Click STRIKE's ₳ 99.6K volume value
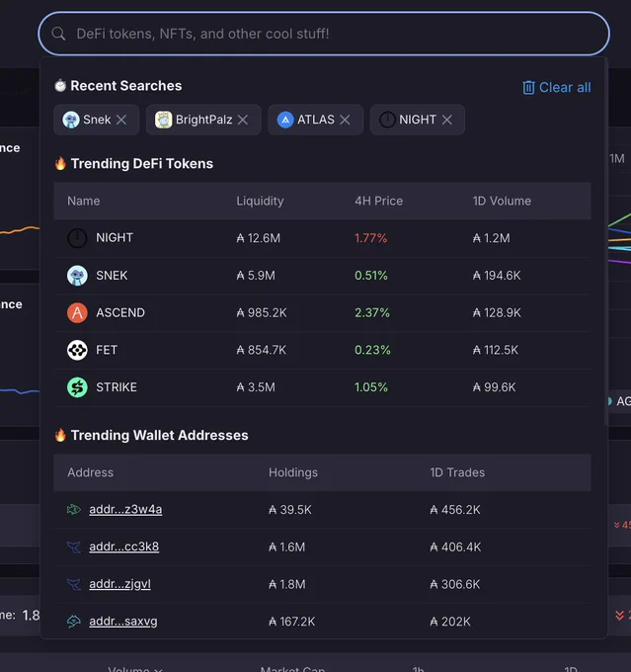This screenshot has height=672, width=631. click(x=494, y=387)
